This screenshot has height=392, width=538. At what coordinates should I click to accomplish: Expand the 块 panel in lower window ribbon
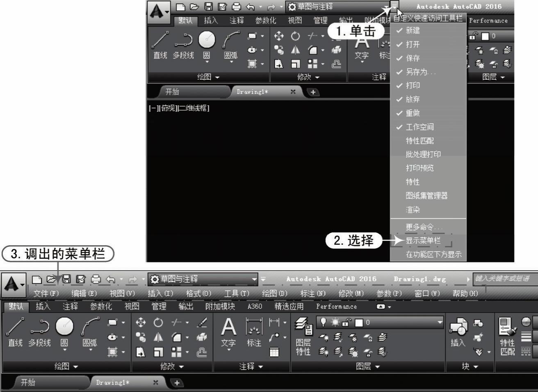click(x=470, y=366)
